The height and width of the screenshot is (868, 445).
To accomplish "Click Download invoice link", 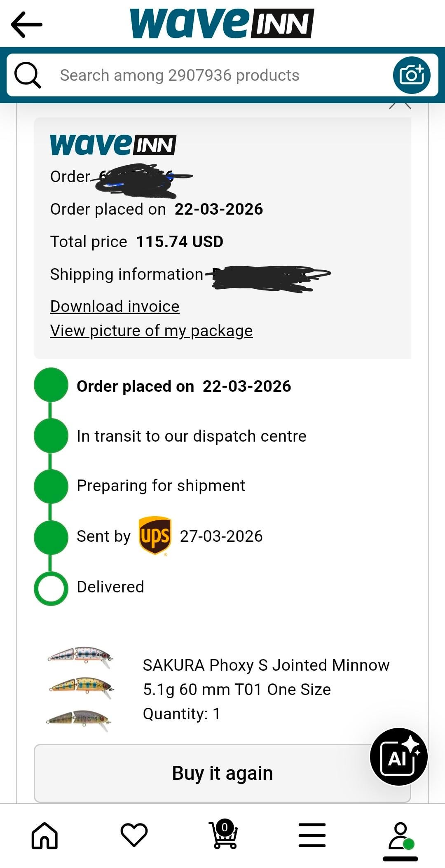I will pos(115,306).
